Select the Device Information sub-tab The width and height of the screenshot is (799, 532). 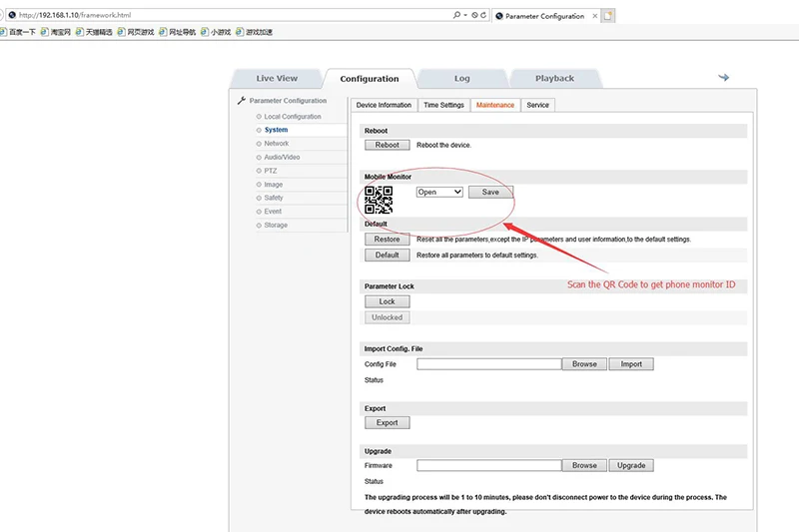(x=384, y=105)
